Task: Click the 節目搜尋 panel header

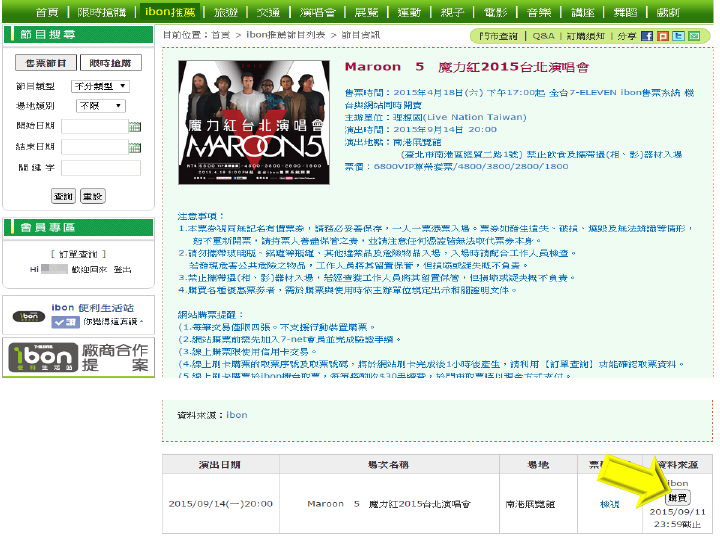Action: point(79,34)
